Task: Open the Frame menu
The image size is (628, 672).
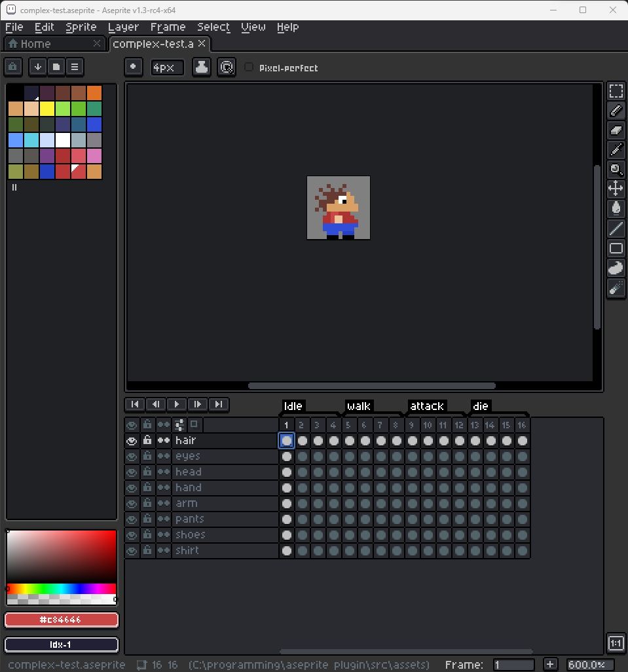Action: coord(168,27)
